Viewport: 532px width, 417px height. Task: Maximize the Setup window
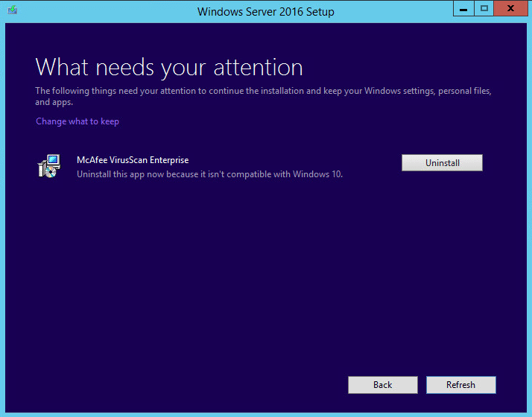pos(484,8)
